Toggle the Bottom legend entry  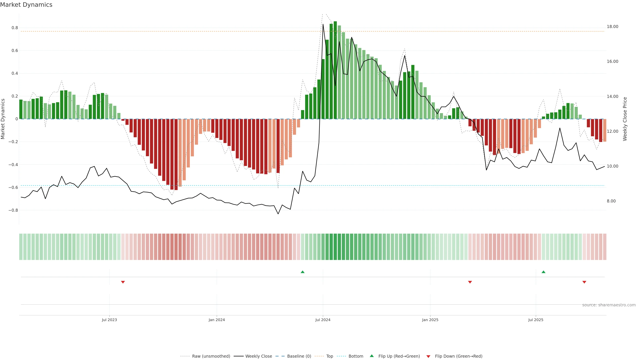[356, 356]
